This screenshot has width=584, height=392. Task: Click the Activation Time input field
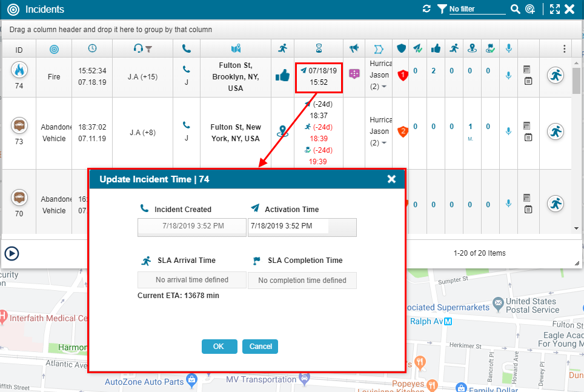(288, 227)
